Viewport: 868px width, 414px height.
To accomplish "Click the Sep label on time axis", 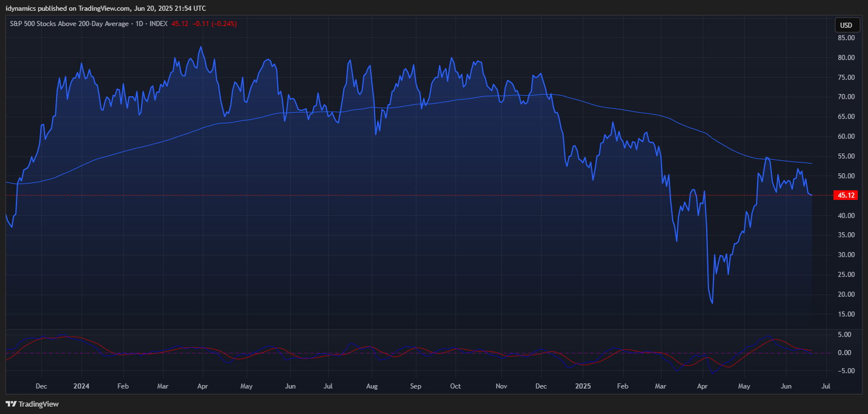I will coord(416,386).
